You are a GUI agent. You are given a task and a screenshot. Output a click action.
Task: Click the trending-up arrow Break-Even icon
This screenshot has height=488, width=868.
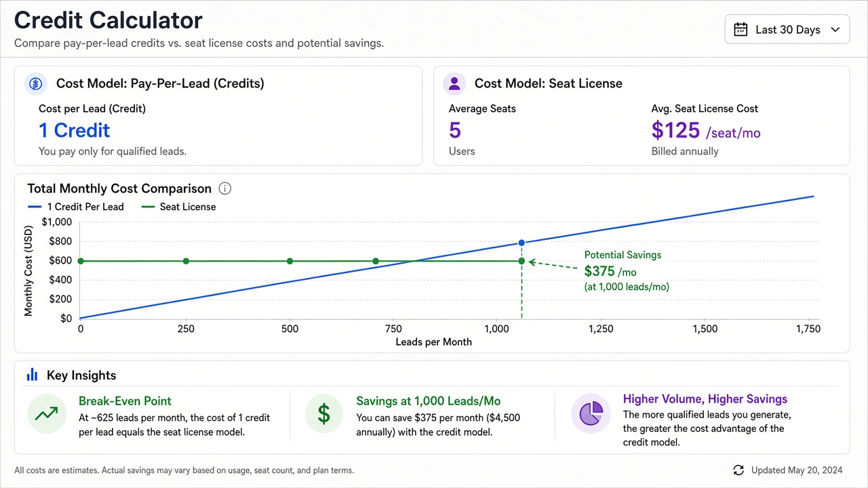pyautogui.click(x=47, y=413)
